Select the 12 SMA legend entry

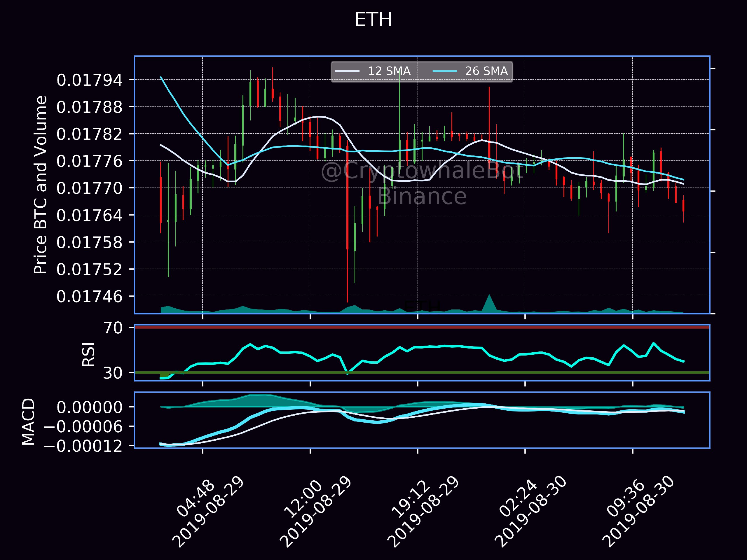[x=373, y=71]
